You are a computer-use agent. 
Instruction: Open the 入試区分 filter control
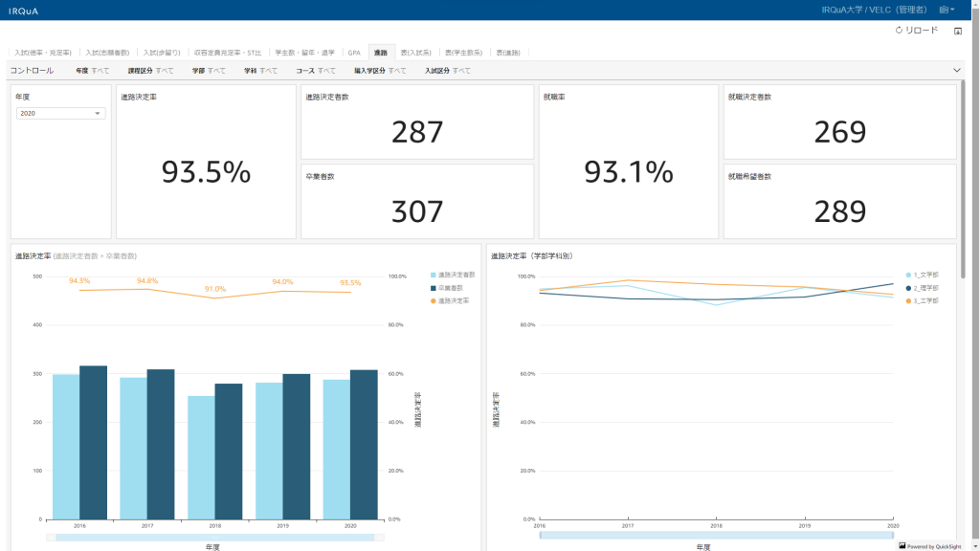coord(448,71)
